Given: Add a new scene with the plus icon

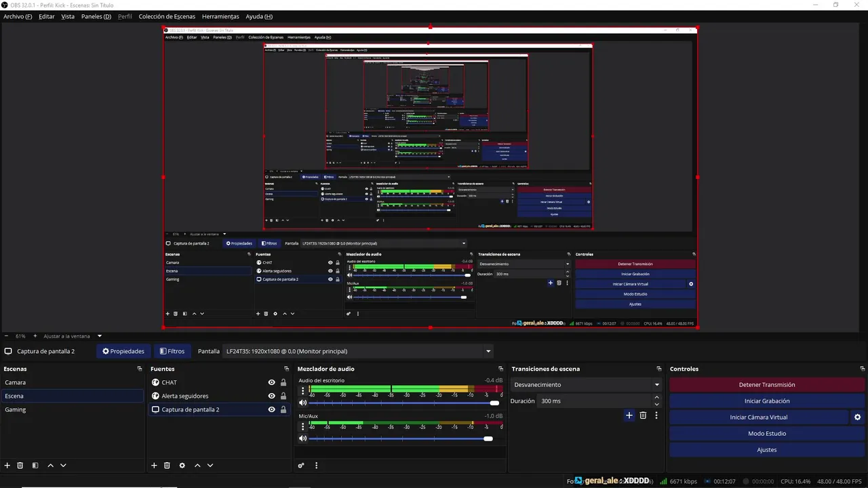Looking at the screenshot, I should 7,466.
